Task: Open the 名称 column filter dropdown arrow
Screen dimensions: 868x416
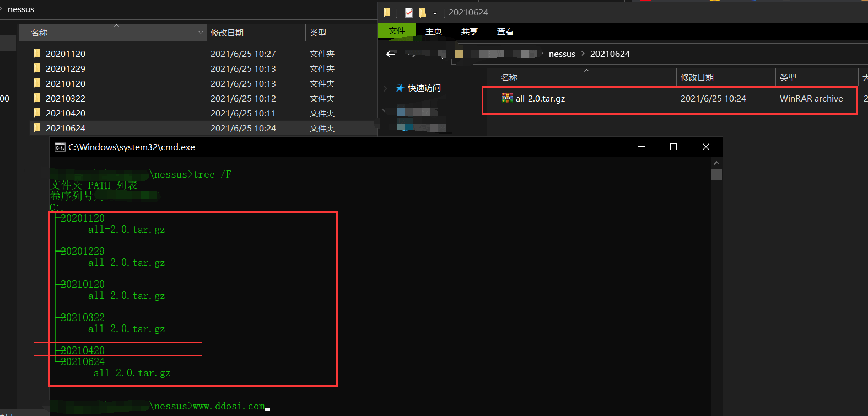Action: pyautogui.click(x=201, y=33)
